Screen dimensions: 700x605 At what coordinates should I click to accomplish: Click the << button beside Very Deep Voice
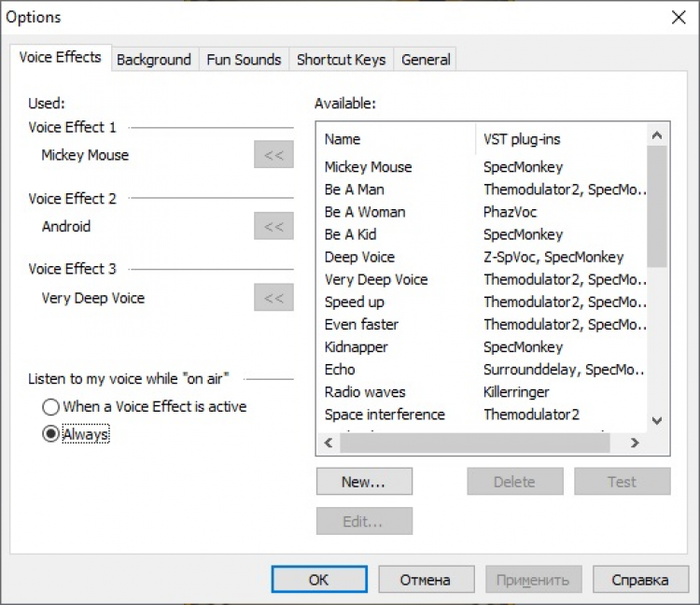coord(273,298)
